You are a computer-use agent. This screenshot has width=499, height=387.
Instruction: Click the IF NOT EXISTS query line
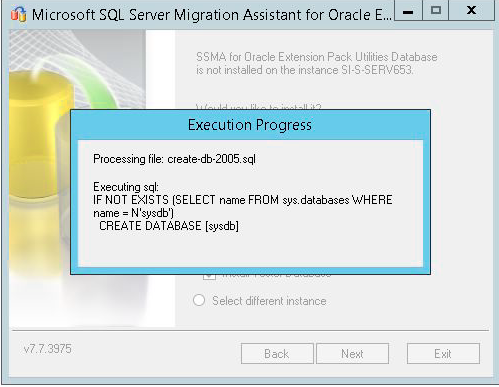[243, 200]
